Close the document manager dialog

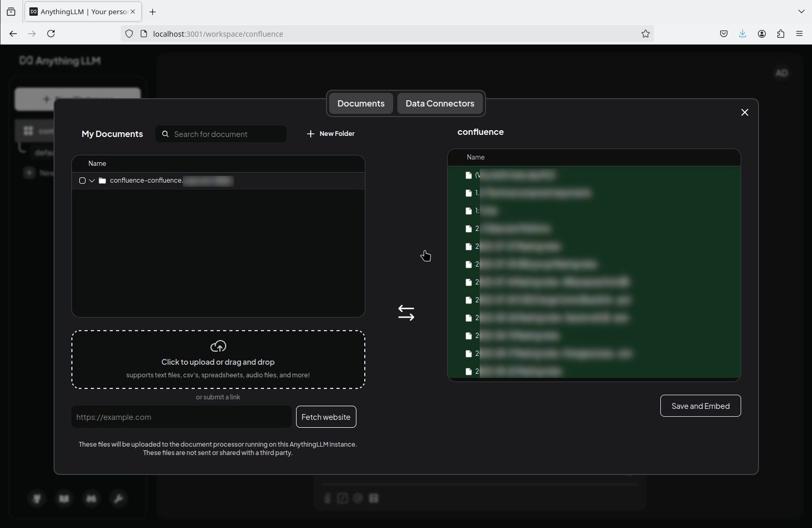(744, 112)
